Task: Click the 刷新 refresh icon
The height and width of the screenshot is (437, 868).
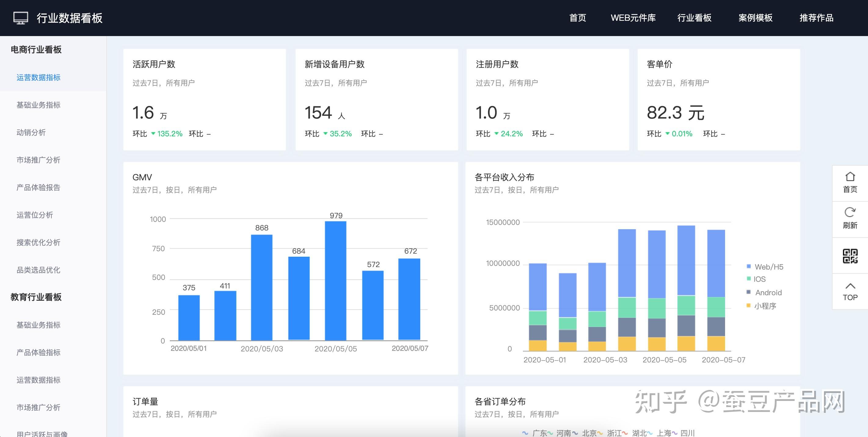Action: click(850, 212)
